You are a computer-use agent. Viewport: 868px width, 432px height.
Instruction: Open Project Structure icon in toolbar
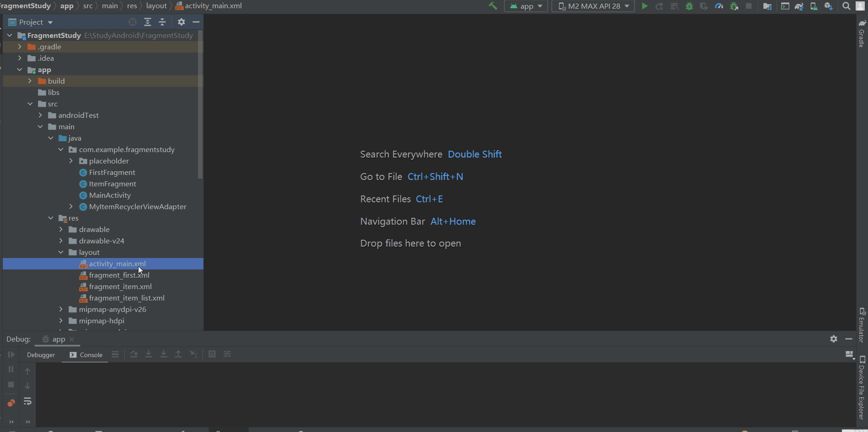click(x=767, y=6)
